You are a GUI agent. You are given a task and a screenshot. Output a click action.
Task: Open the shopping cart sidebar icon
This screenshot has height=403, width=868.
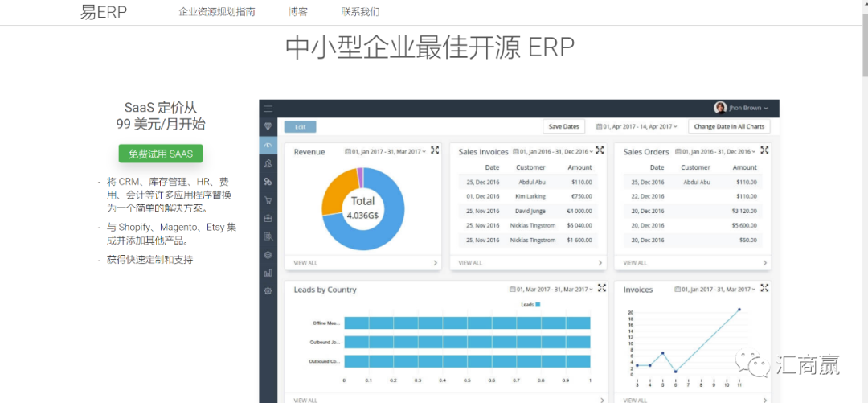268,200
